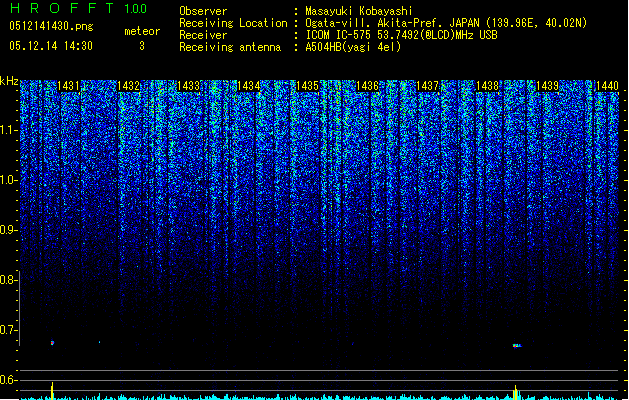Click time marker 1431
The width and height of the screenshot is (629, 400).
pyautogui.click(x=69, y=86)
